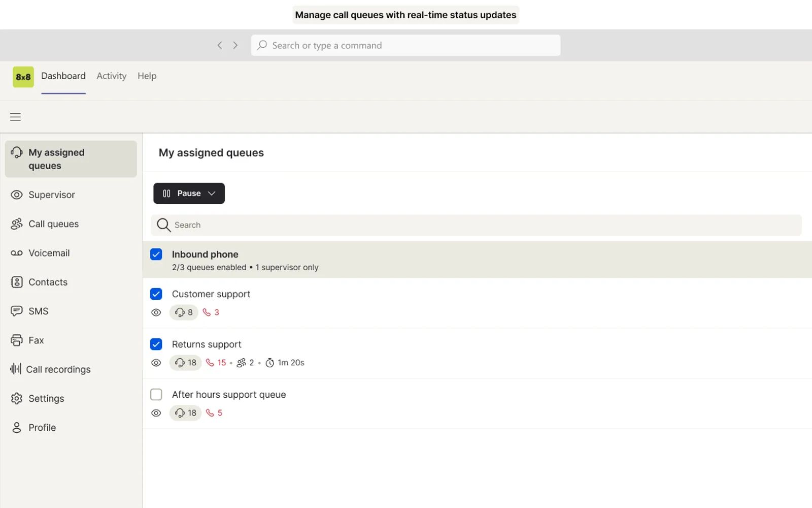Click the Settings gear icon
This screenshot has height=508, width=812.
[x=17, y=398]
